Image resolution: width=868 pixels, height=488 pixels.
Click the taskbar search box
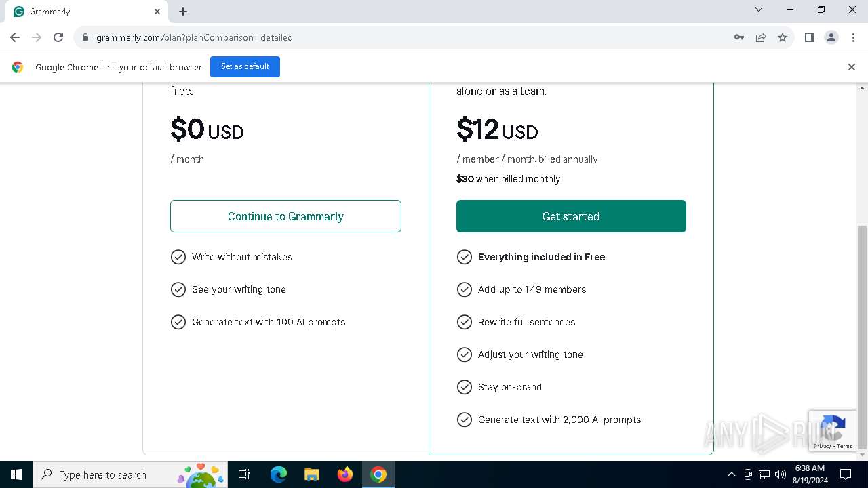coord(132,474)
